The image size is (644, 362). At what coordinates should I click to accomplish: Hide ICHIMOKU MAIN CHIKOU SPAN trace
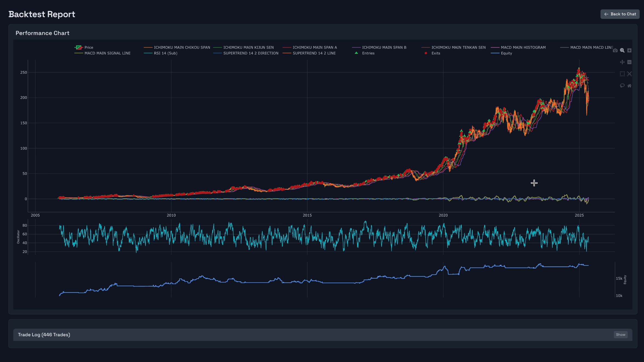pos(182,47)
